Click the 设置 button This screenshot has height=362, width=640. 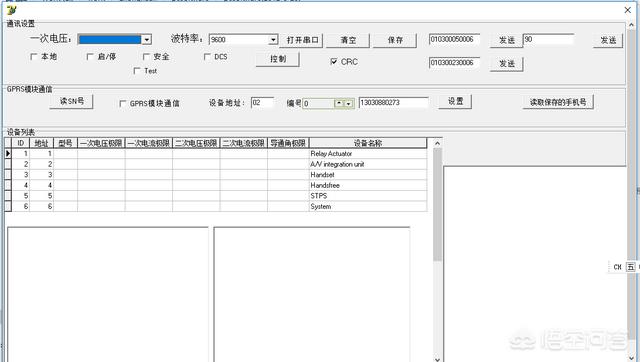pyautogui.click(x=455, y=101)
